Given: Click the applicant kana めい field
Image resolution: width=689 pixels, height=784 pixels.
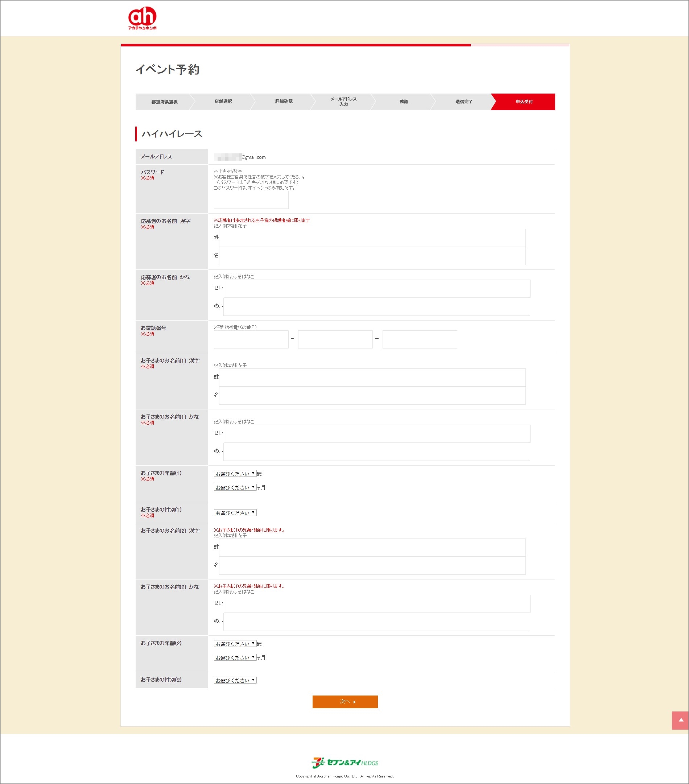Looking at the screenshot, I should [376, 307].
